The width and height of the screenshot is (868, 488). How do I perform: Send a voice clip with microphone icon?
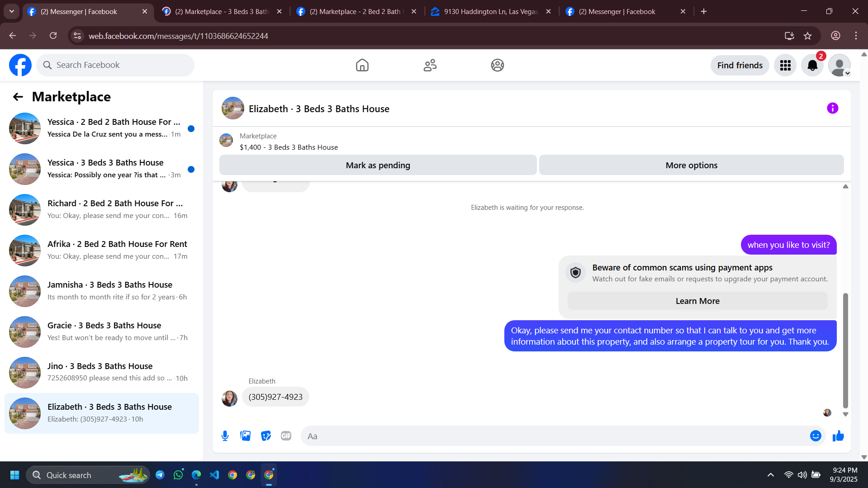click(225, 436)
